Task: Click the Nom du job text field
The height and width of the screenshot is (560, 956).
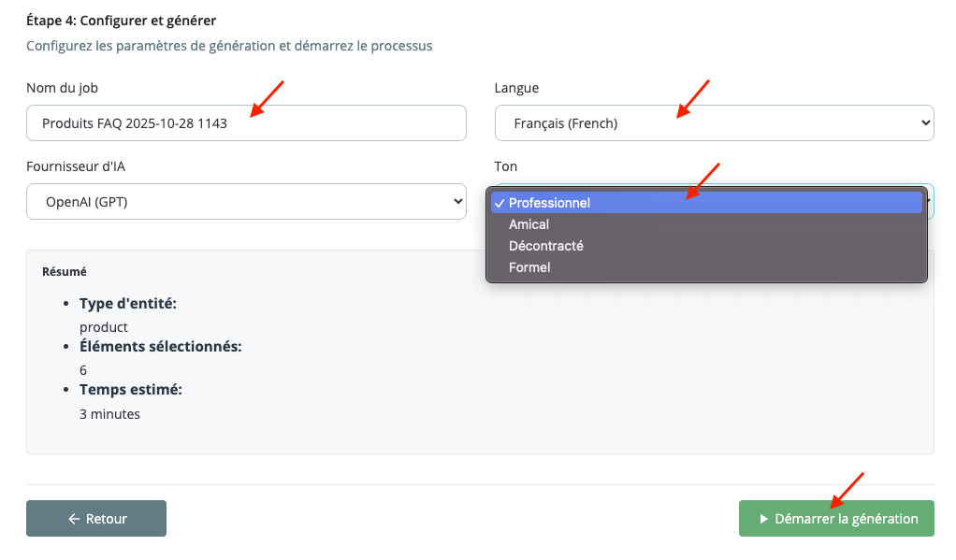Action: [x=246, y=123]
